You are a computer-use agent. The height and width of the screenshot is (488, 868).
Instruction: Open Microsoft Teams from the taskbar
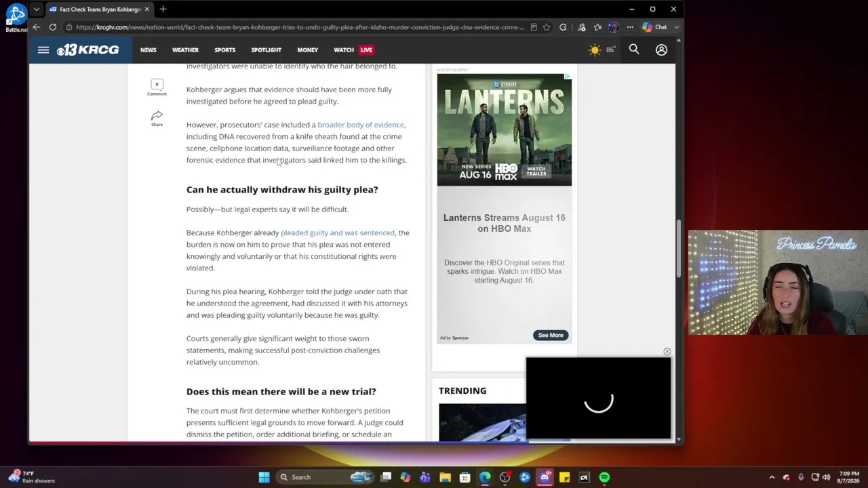pos(425,477)
